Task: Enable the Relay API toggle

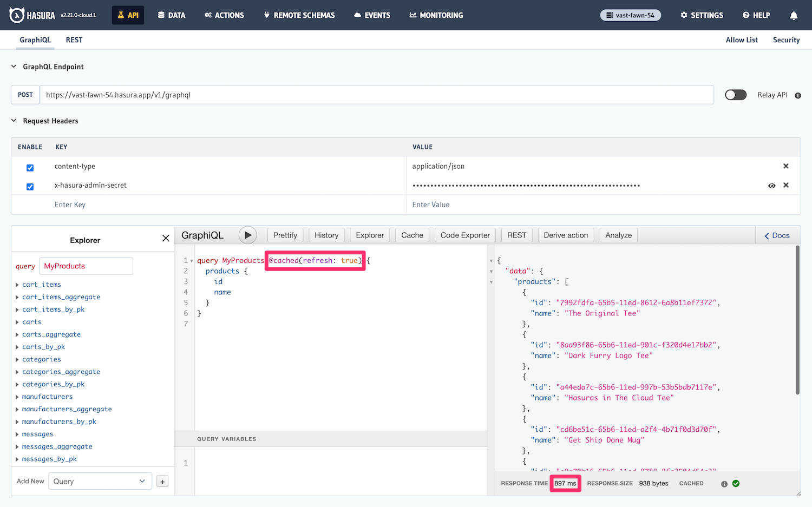Action: (735, 95)
